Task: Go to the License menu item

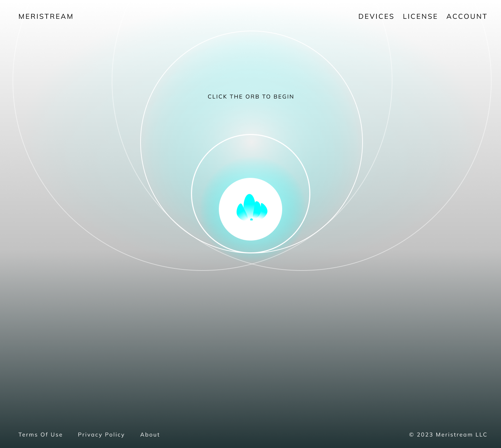Action: coord(420,16)
